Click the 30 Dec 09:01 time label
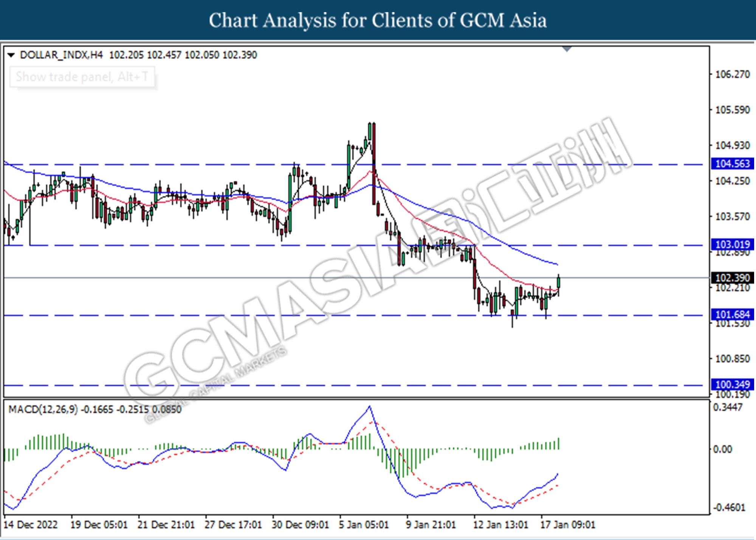The width and height of the screenshot is (756, 540). [301, 525]
